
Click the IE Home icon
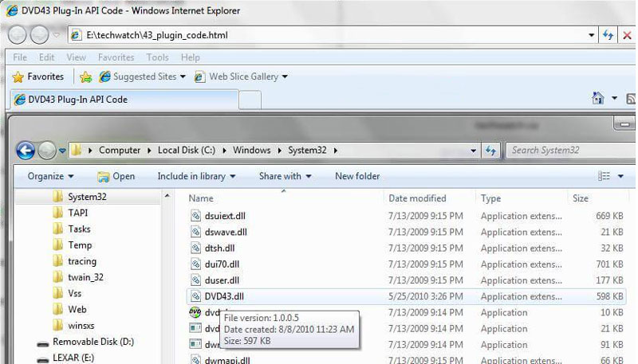click(x=597, y=99)
